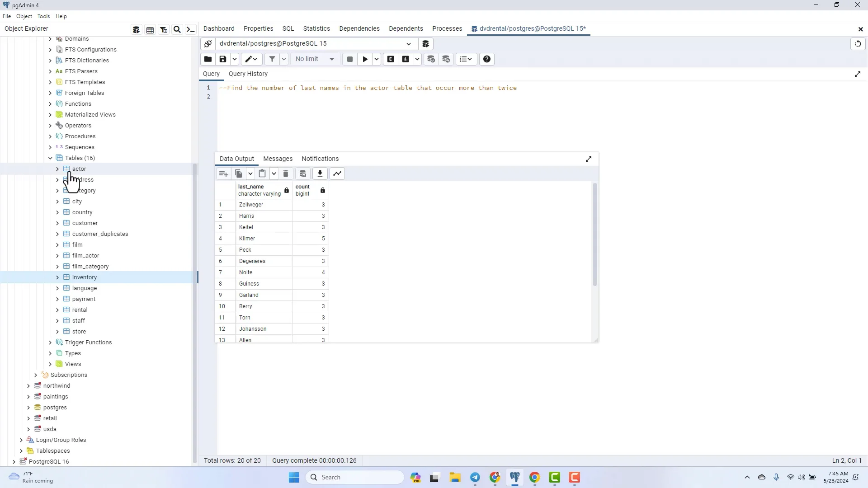
Task: Open the connection selector dropdown
Action: [x=408, y=44]
